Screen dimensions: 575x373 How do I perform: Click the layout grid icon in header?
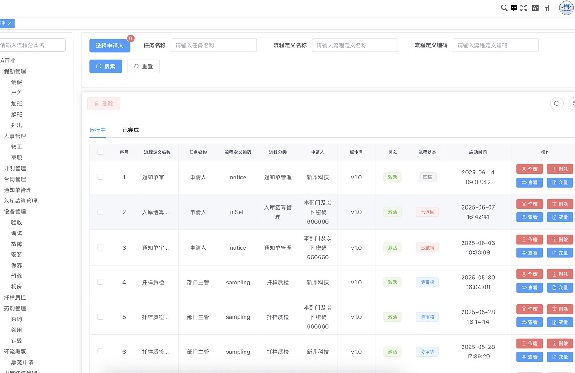[535, 8]
